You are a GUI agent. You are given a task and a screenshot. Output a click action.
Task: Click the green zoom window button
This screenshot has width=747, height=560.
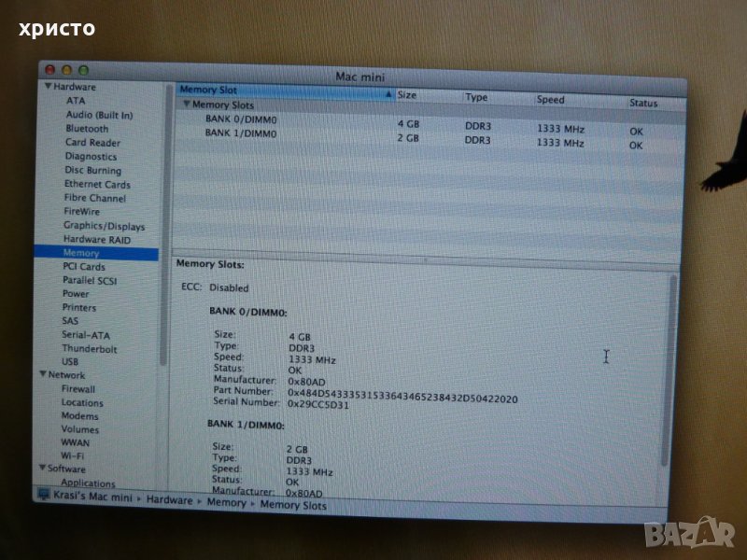click(83, 71)
